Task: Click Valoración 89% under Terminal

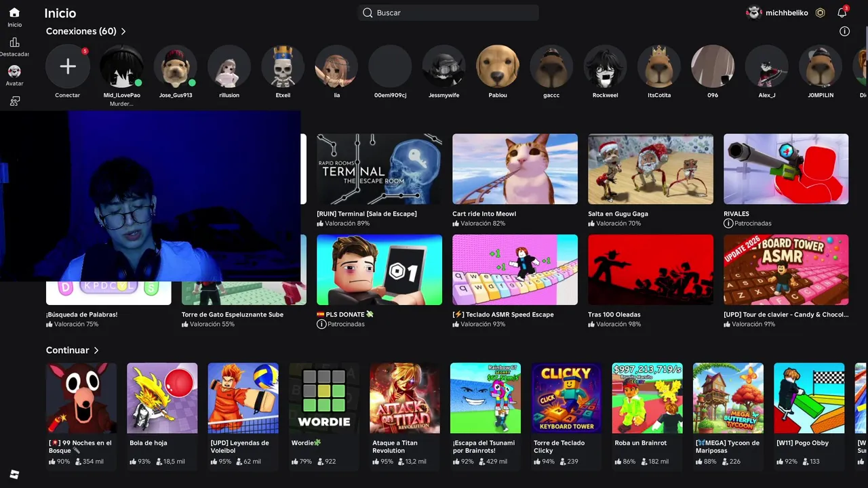Action: click(343, 224)
